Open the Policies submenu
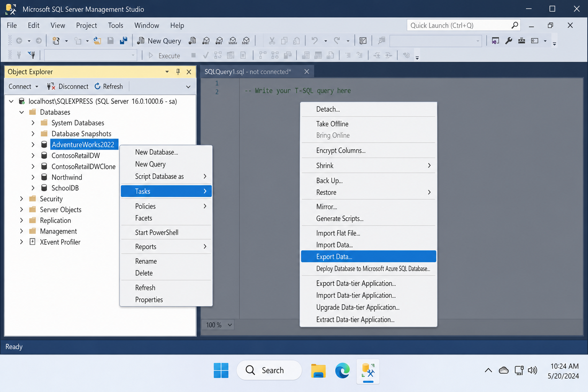The width and height of the screenshot is (588, 392). [x=166, y=206]
